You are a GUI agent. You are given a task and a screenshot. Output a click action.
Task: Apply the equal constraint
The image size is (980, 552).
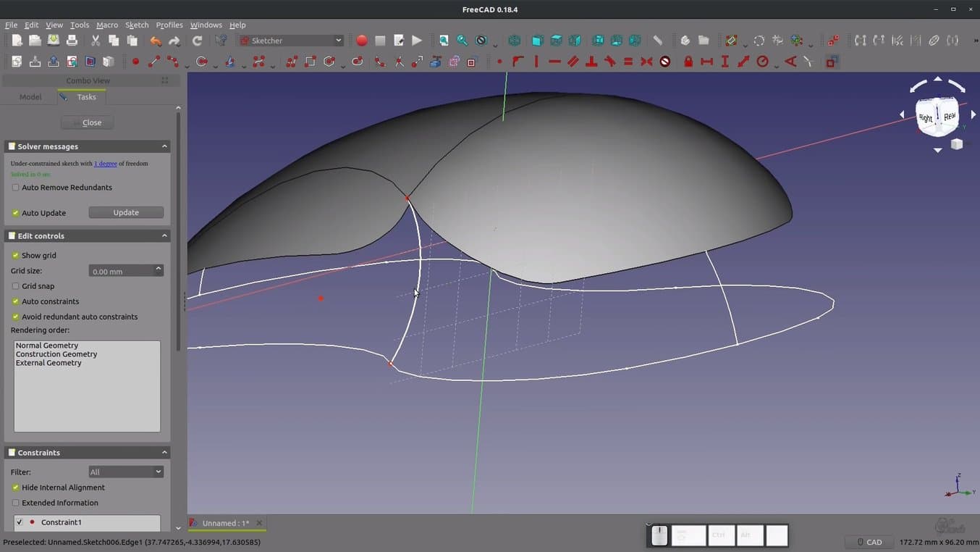pyautogui.click(x=628, y=62)
